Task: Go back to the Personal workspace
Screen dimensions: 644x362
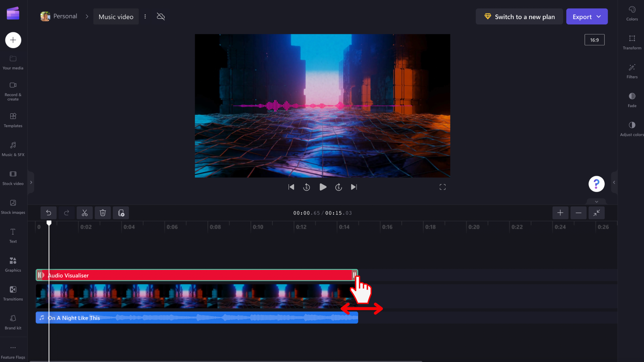Action: tap(65, 16)
